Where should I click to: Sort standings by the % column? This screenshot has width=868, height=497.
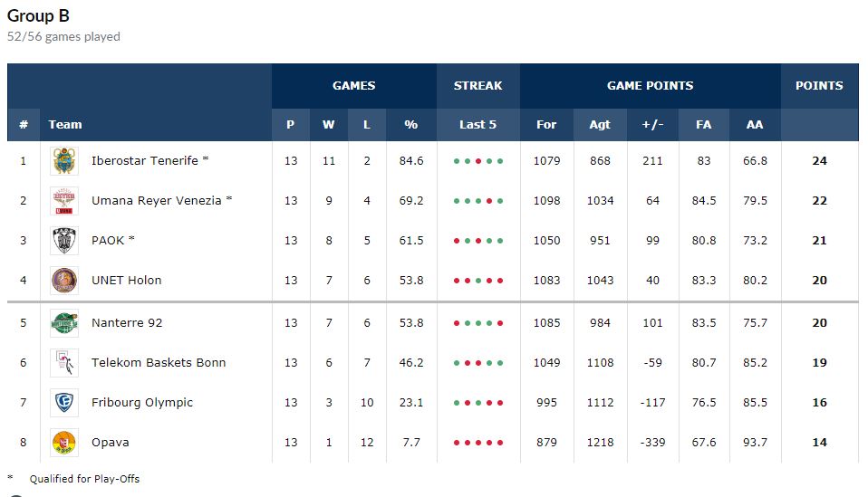411,125
